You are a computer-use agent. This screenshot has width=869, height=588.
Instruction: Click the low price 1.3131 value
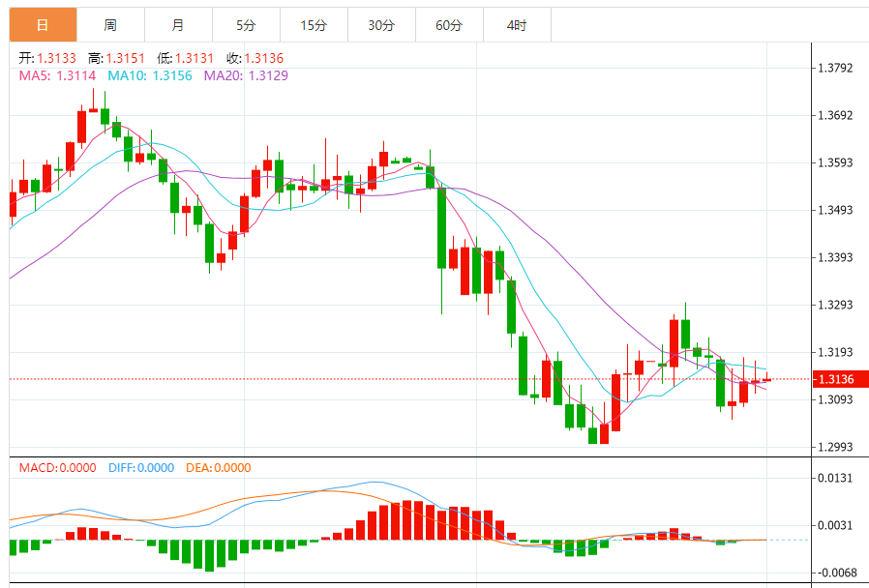coord(195,58)
